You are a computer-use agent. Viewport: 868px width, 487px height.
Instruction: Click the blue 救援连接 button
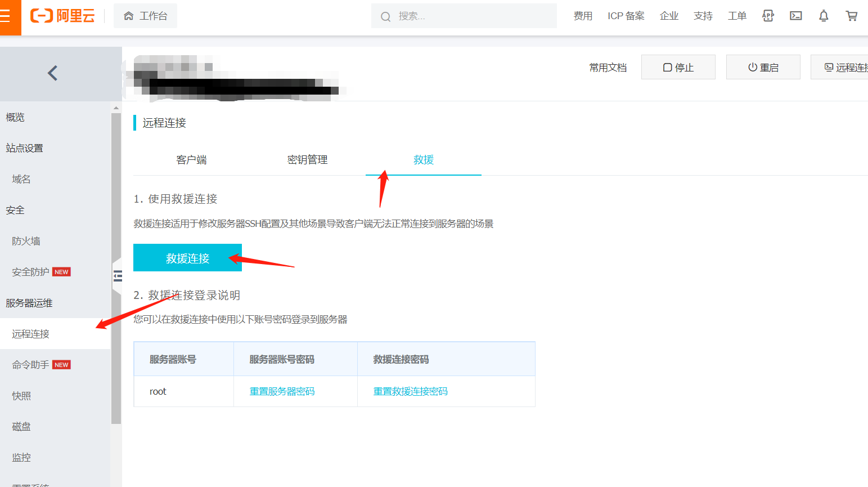pos(187,258)
